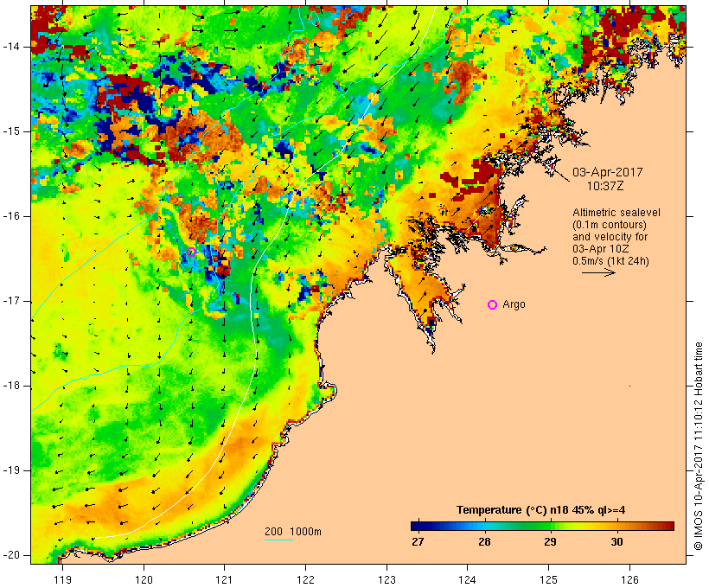
Task: Click longitude label 119
Action: coord(63,579)
